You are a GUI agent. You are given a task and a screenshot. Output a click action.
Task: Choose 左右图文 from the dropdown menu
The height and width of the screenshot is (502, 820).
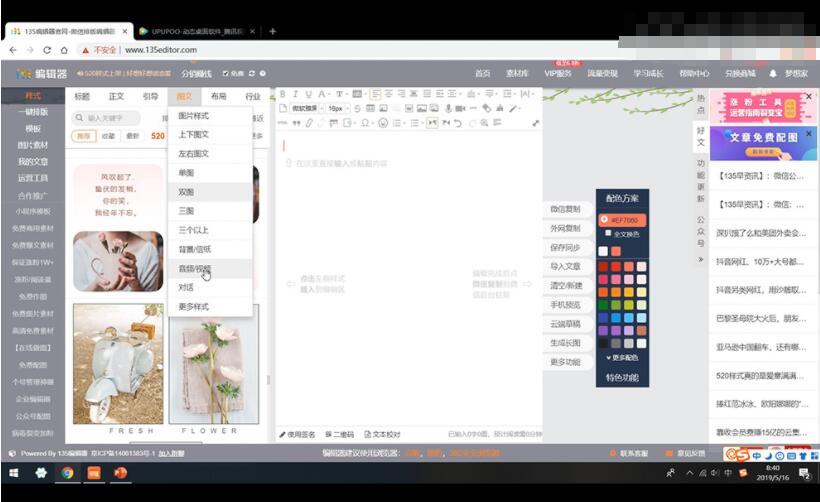click(x=210, y=154)
